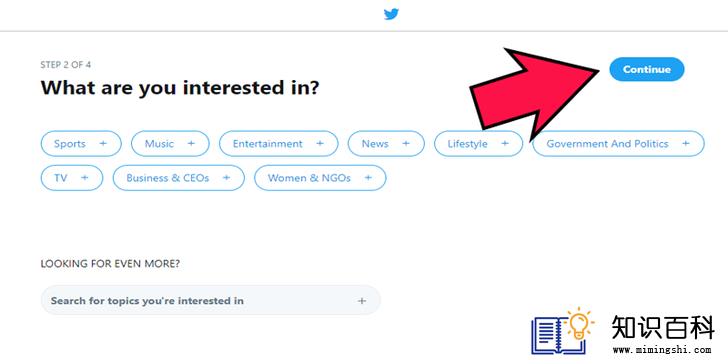728x364 pixels.
Task: Select the Music topic label
Action: pyautogui.click(x=159, y=143)
